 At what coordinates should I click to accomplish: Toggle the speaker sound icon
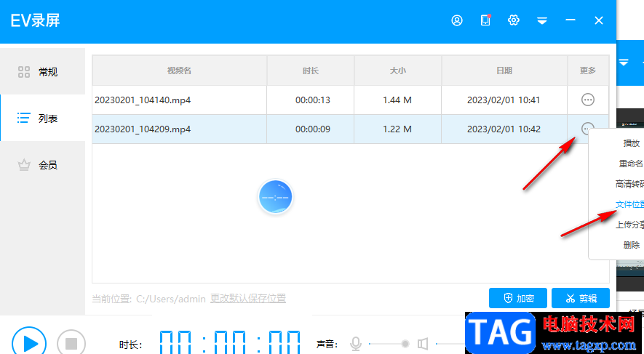tap(423, 344)
